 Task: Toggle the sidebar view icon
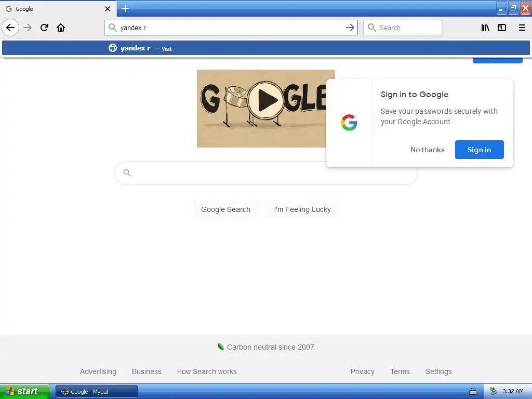click(x=502, y=28)
